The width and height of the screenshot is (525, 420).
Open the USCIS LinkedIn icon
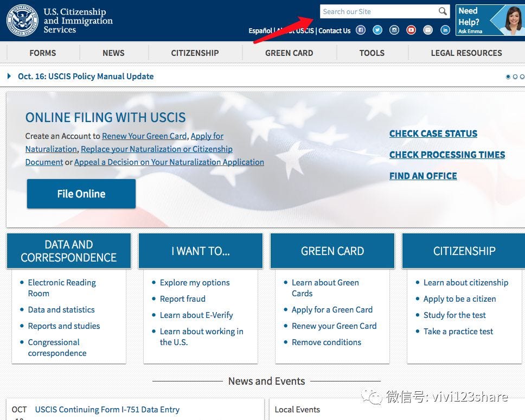(x=445, y=30)
